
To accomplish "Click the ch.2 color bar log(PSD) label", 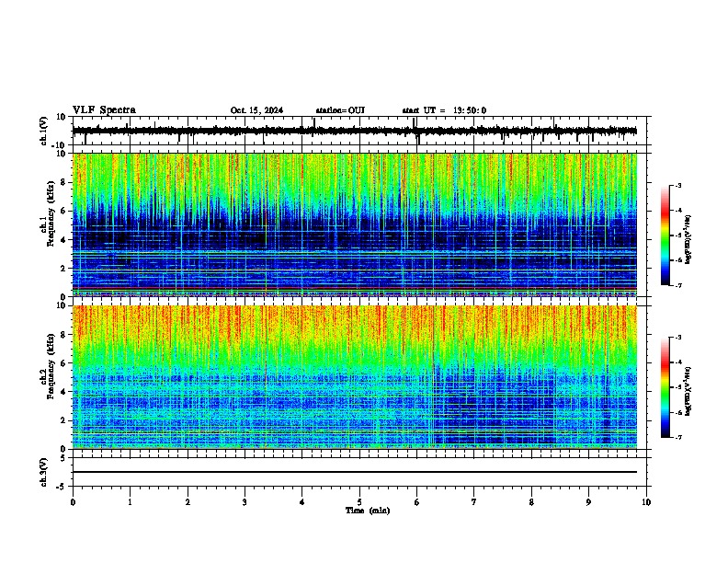I will tap(688, 391).
